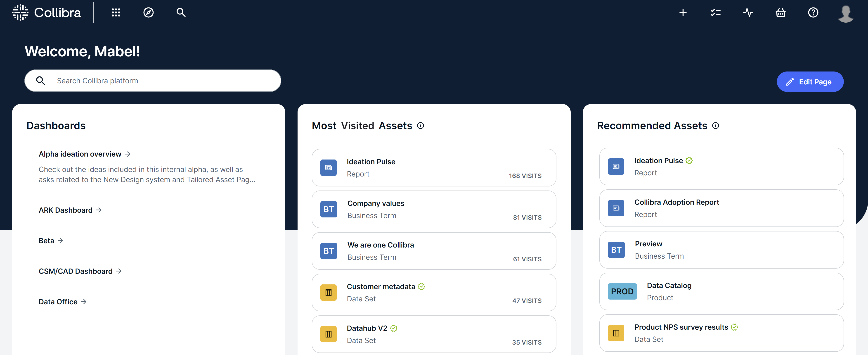
Task: Click the Edit Page button
Action: pos(810,82)
